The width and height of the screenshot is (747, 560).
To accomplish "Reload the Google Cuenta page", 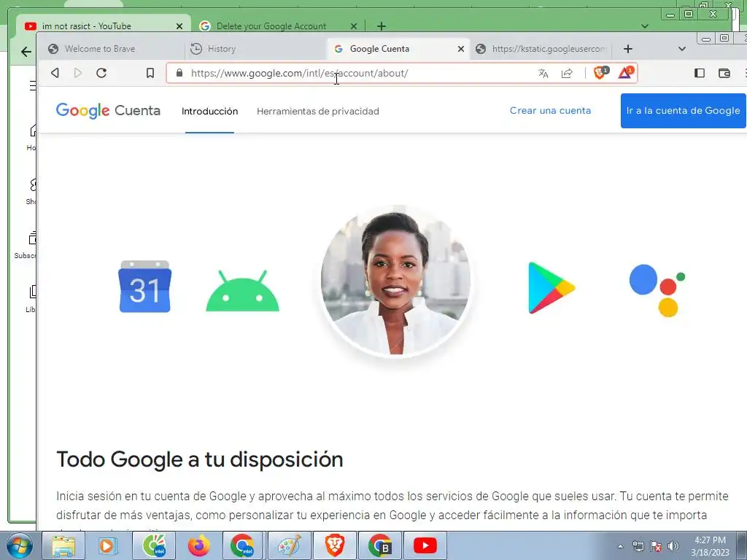I will coord(101,73).
